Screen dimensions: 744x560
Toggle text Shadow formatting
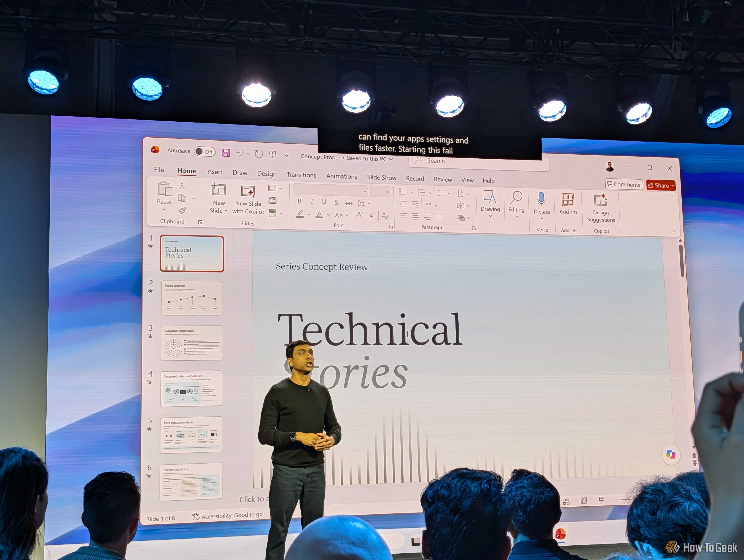336,203
